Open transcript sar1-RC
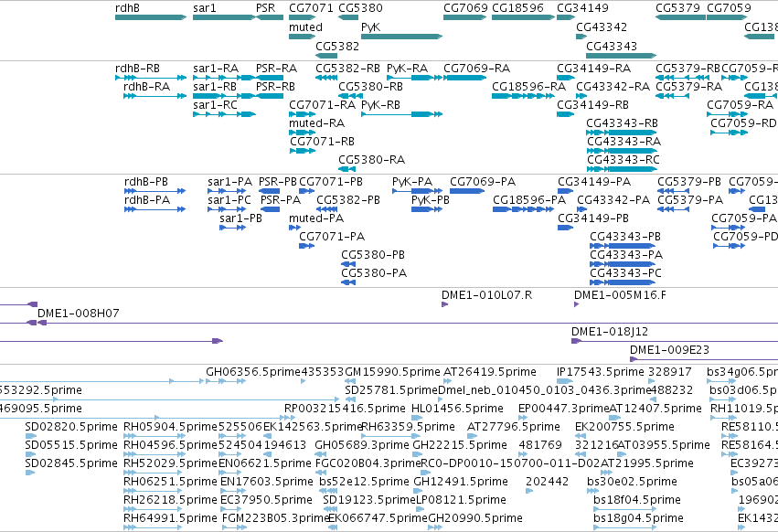778x532 pixels. pos(216,105)
